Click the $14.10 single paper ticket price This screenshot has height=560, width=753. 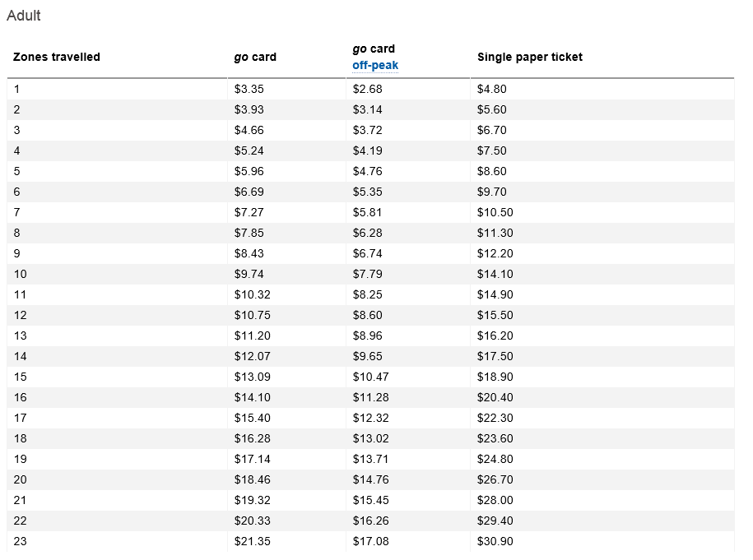(x=495, y=274)
